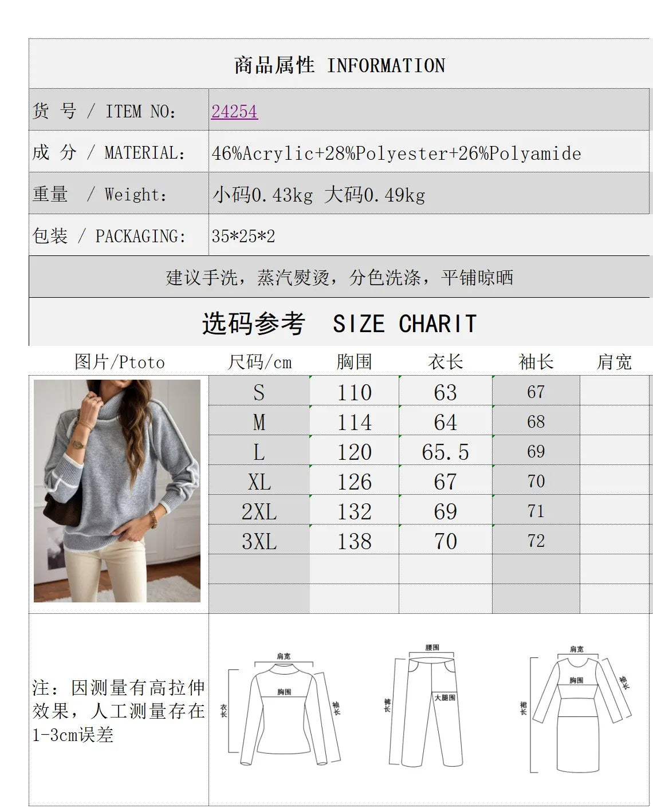Select the size M cell
This screenshot has height=812, width=653.
[259, 421]
